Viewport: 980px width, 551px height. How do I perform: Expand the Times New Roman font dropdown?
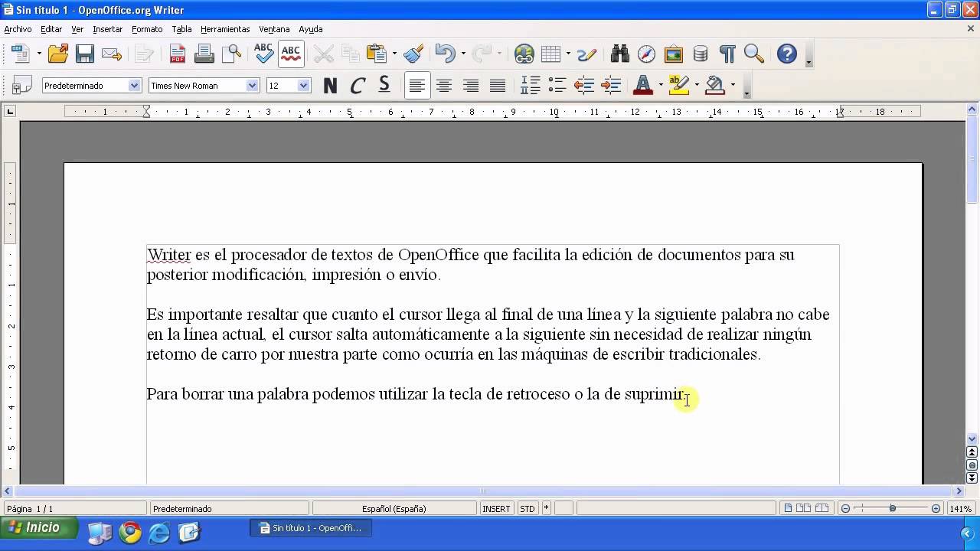coord(252,86)
